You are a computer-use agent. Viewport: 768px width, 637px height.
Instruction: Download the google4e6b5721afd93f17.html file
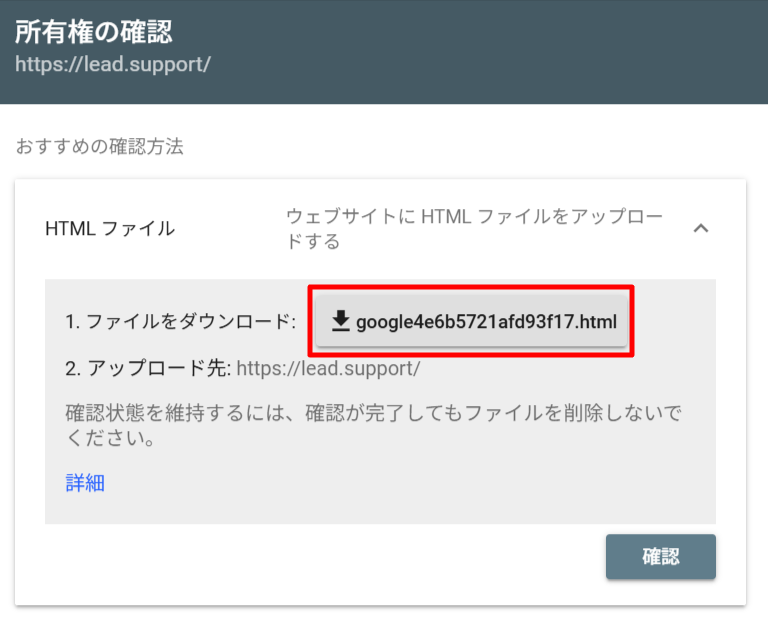click(472, 321)
